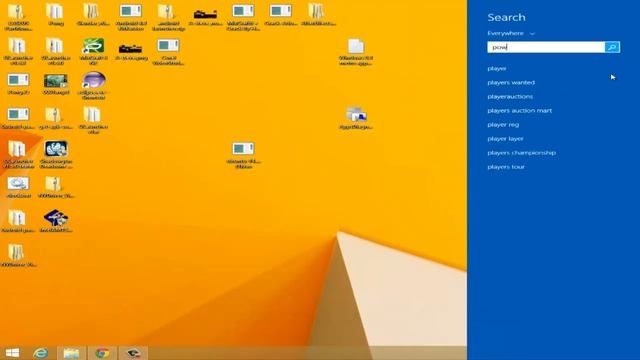Launch Google Chrome from the taskbar

102,353
